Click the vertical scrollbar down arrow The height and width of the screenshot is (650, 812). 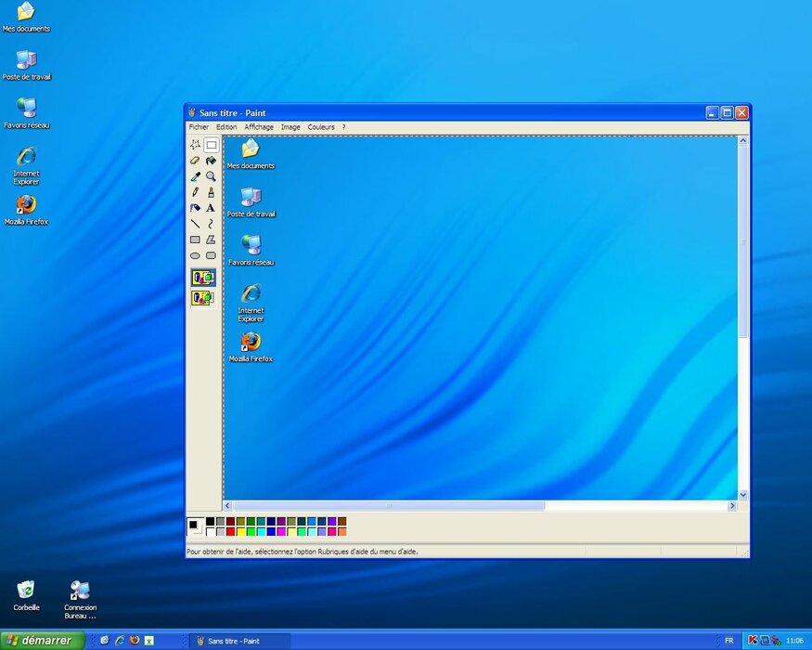pos(742,495)
